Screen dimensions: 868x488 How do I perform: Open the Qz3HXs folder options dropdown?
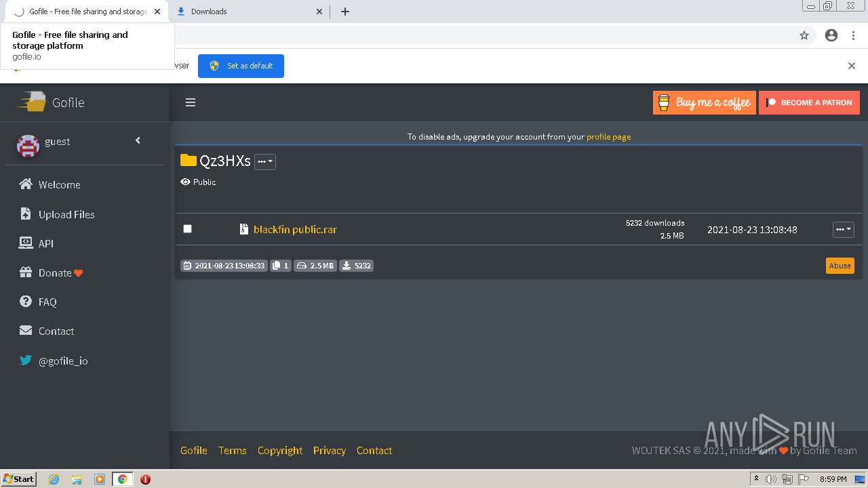(264, 161)
